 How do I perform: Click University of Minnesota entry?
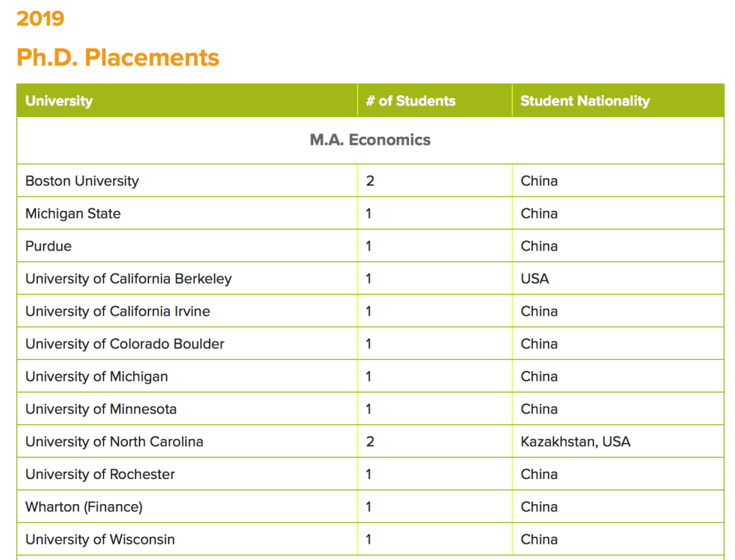point(101,410)
